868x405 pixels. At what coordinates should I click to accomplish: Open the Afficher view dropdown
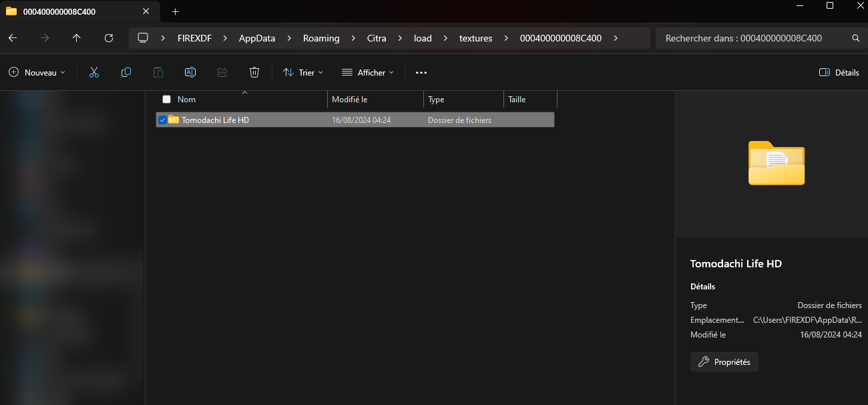[367, 72]
